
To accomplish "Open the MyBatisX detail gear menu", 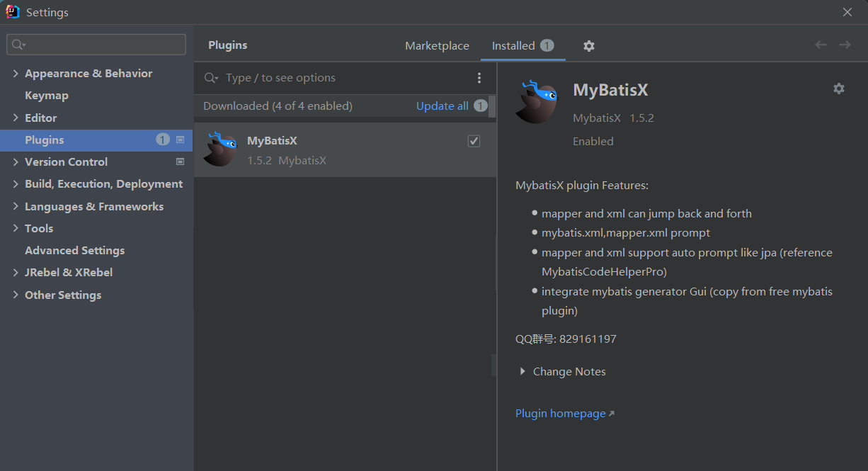I will pos(838,89).
